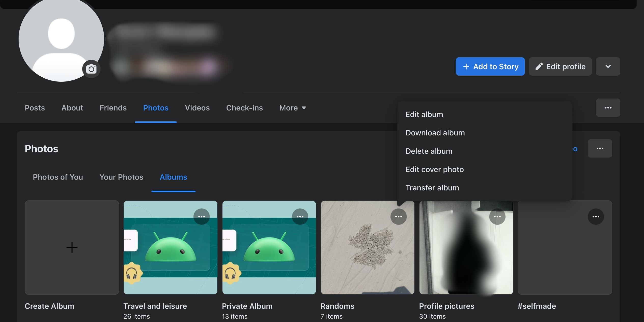Choose Download album menu option

coord(435,133)
